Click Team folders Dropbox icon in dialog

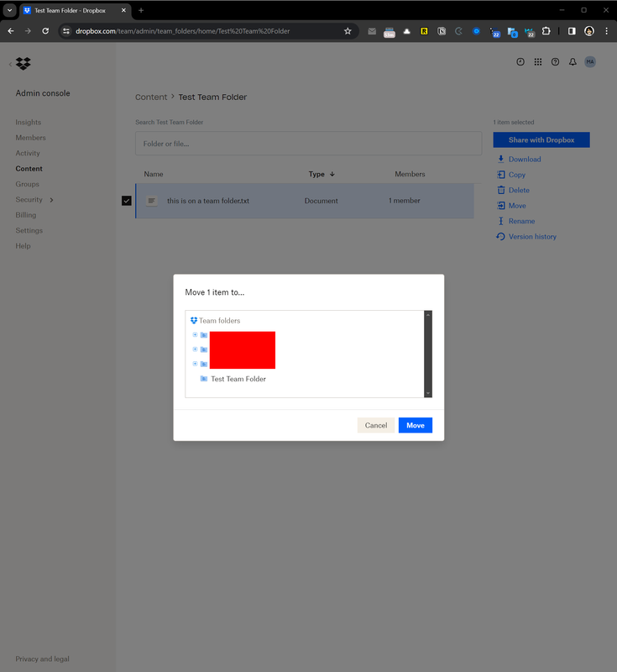(194, 320)
